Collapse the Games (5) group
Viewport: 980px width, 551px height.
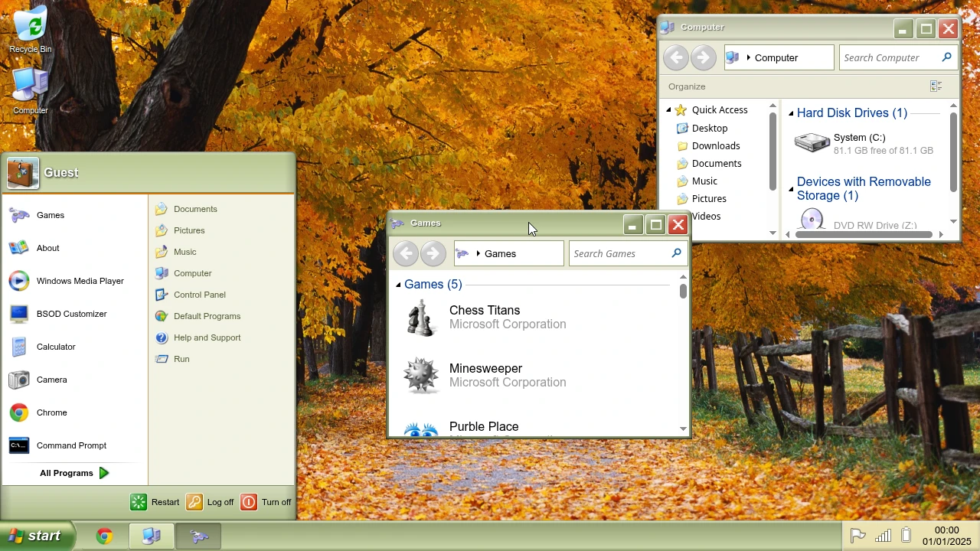coord(397,284)
